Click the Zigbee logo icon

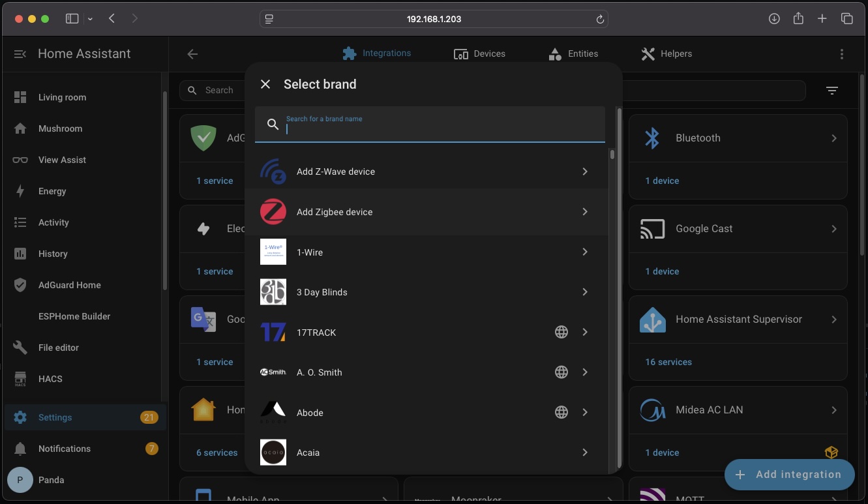273,212
